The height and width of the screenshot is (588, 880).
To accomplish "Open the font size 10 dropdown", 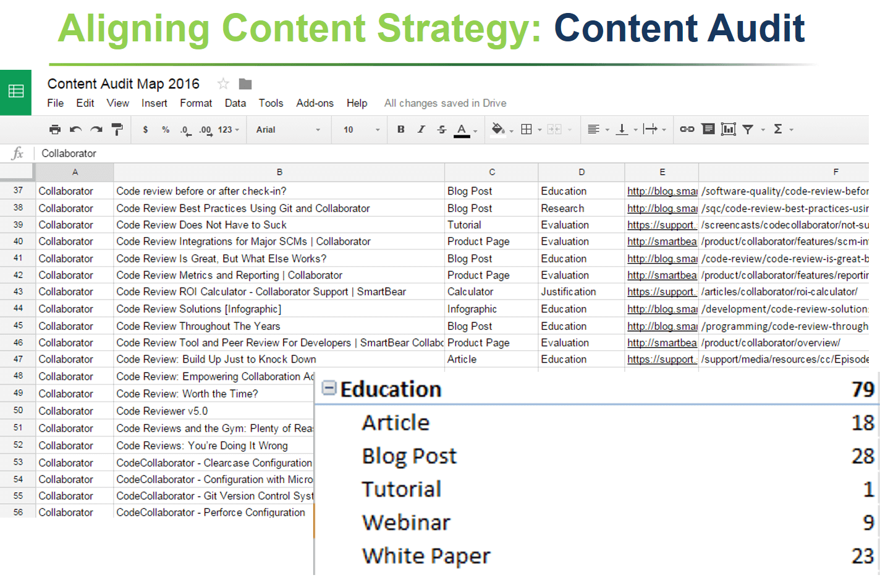I will pyautogui.click(x=362, y=130).
